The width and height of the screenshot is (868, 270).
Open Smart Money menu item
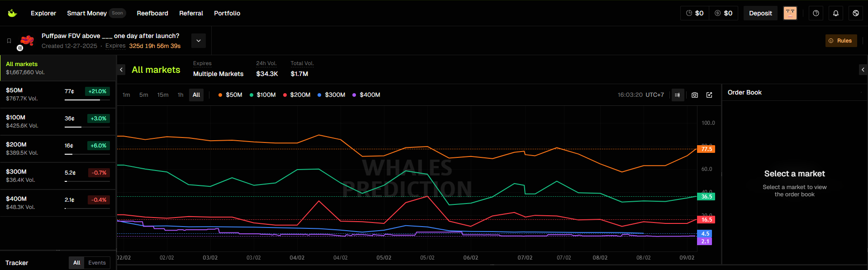coord(87,13)
